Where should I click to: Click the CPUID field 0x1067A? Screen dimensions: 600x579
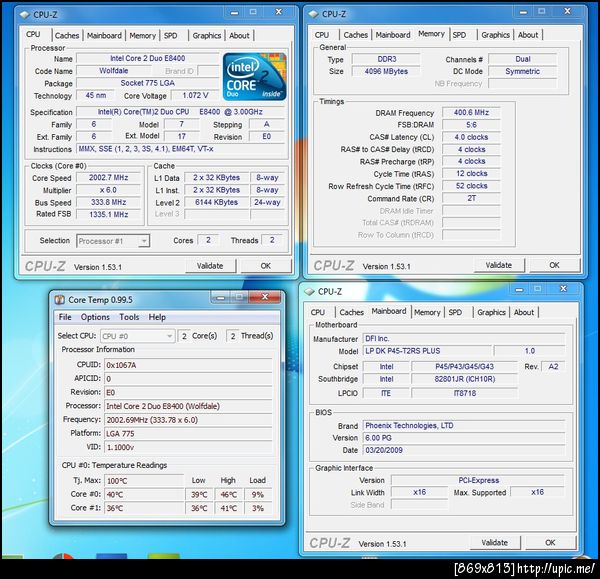(188, 365)
